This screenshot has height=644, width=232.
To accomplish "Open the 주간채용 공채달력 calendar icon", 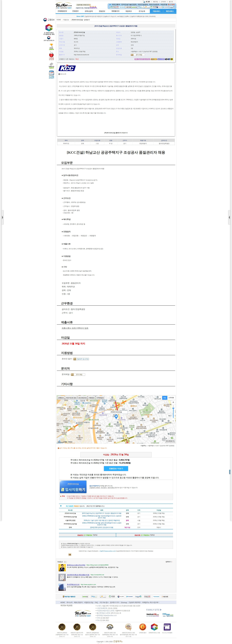I will coord(51,75).
